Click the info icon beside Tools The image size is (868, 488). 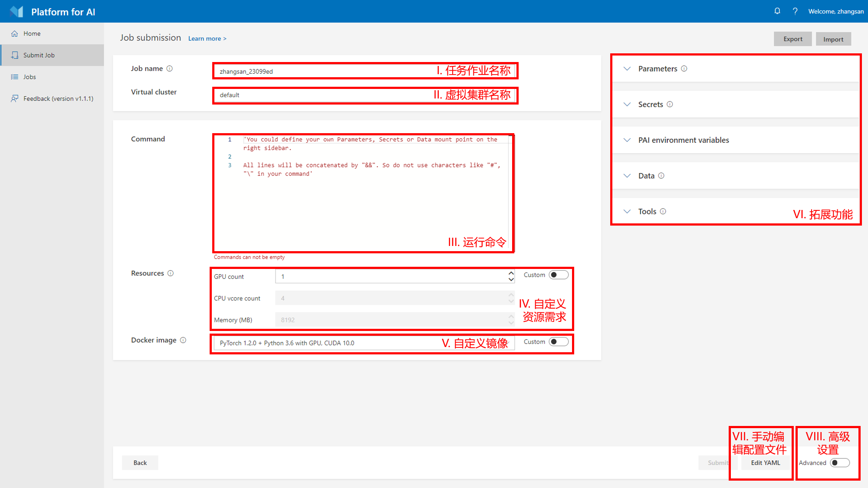[x=663, y=211]
